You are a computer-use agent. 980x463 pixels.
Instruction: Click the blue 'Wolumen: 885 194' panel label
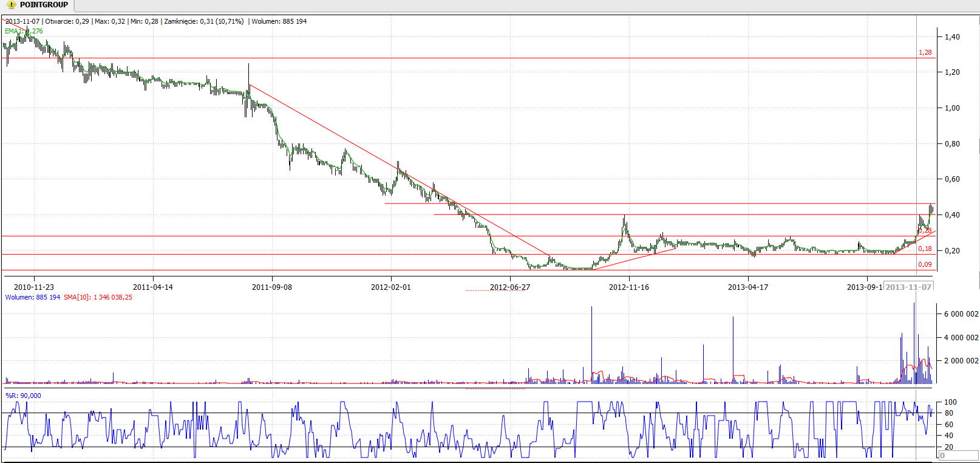click(33, 297)
